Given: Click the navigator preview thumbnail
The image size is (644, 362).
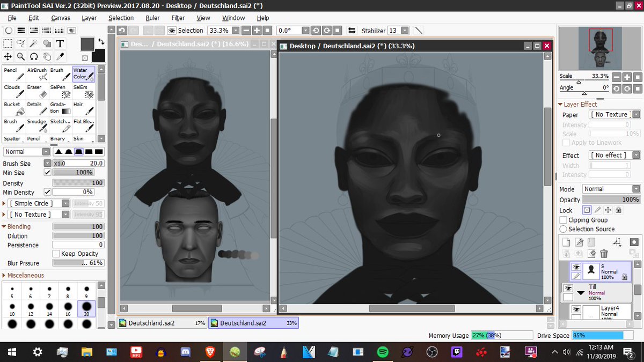Looking at the screenshot, I should (600, 48).
